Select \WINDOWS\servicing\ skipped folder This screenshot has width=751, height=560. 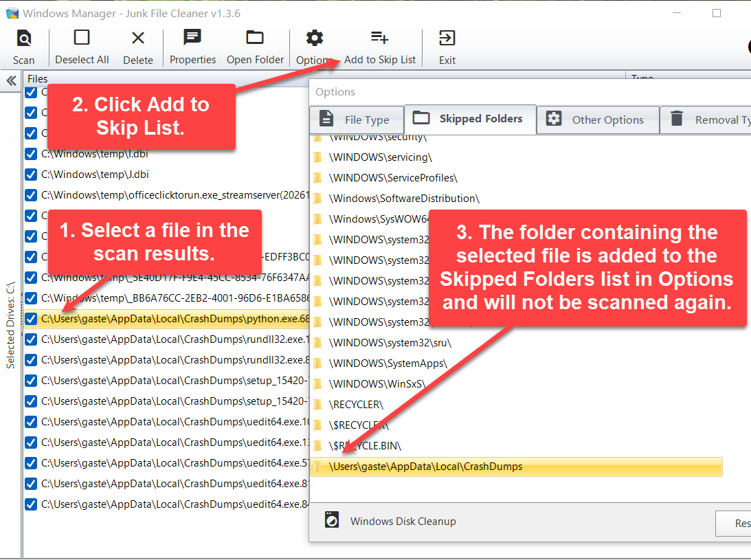pos(380,157)
